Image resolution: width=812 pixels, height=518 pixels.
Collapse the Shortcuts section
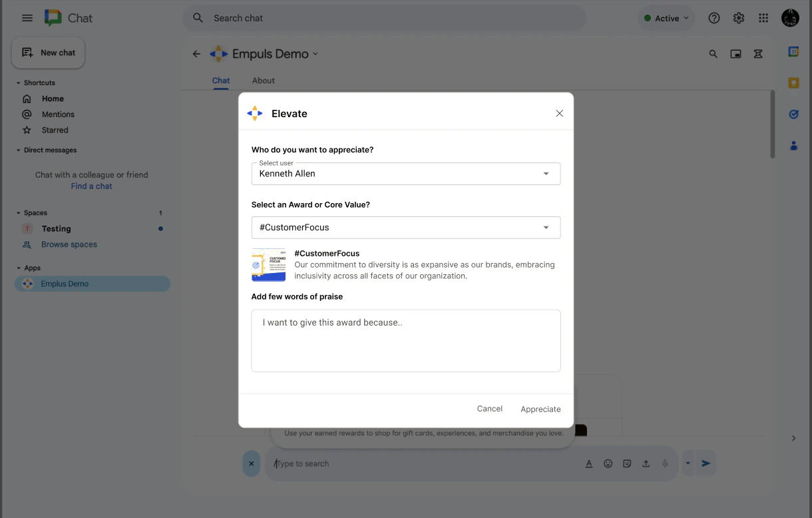tap(19, 83)
